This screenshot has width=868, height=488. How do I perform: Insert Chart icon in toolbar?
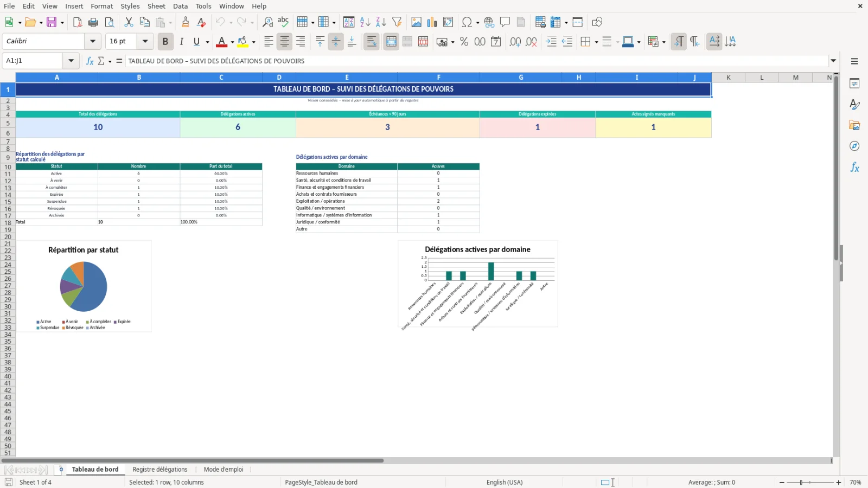click(x=432, y=22)
